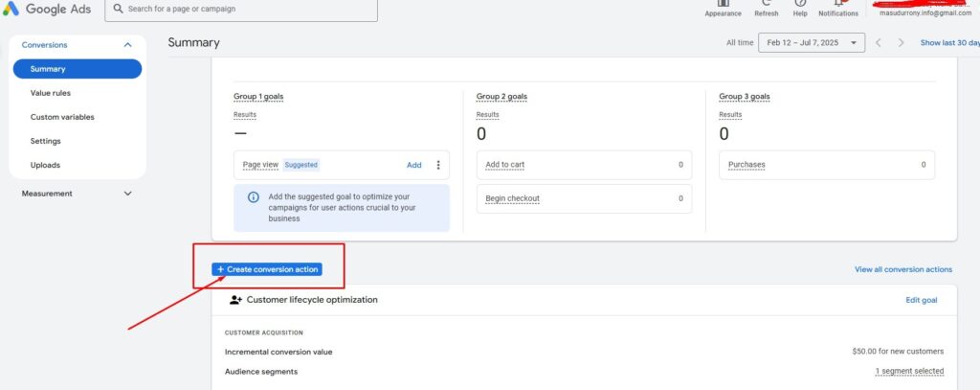Click the View all conversion actions link

pos(902,270)
